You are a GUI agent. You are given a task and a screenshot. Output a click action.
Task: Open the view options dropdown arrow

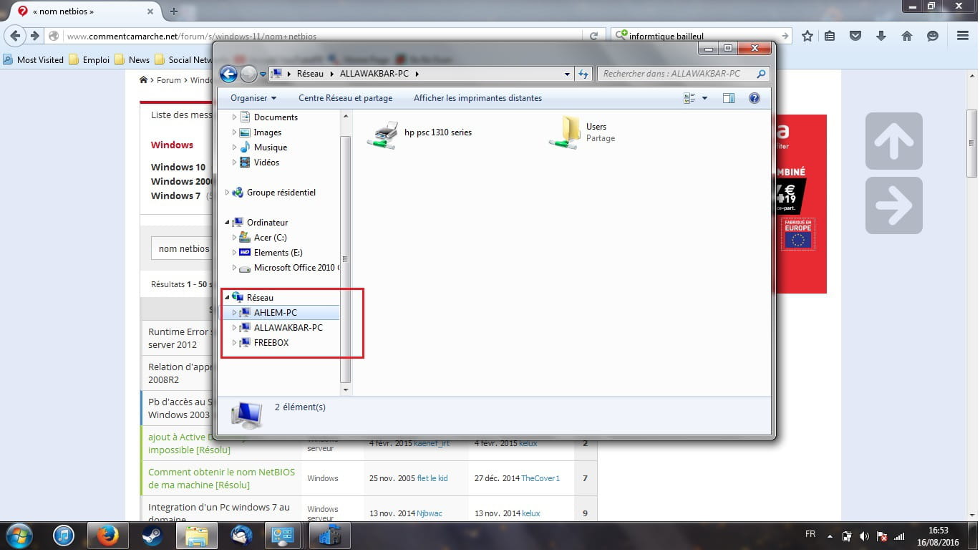tap(704, 98)
